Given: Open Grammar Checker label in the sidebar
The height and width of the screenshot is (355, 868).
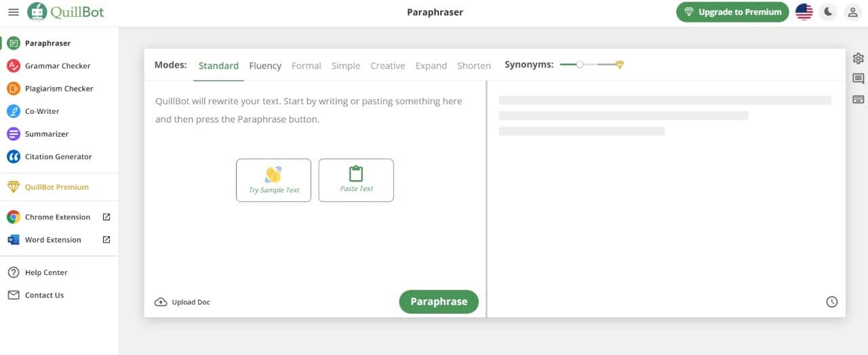Looking at the screenshot, I should coord(58,66).
